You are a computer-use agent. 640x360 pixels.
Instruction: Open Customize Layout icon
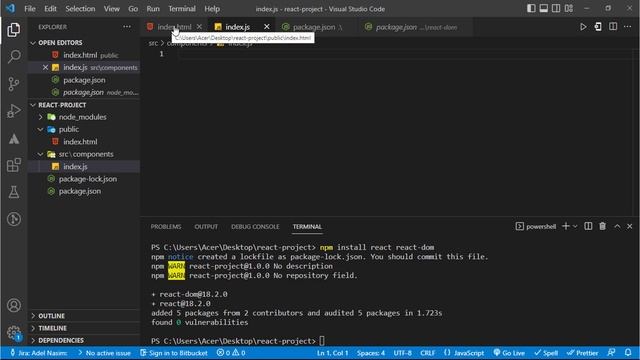click(x=569, y=8)
